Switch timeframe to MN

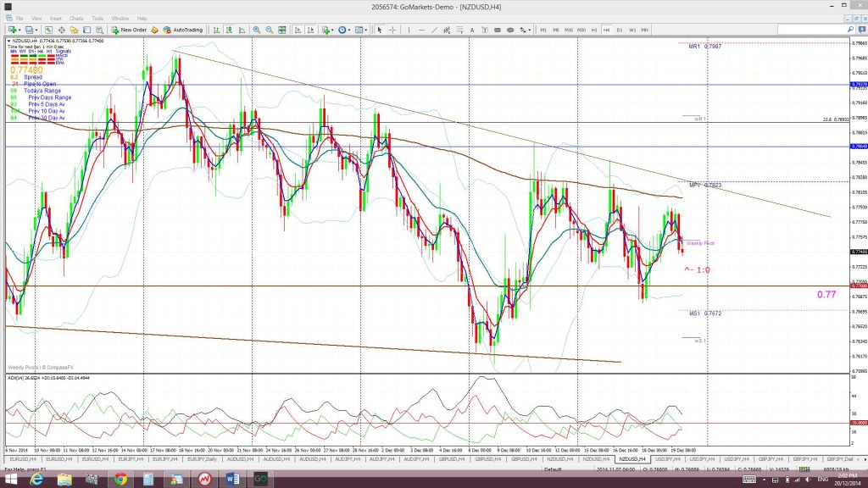645,30
